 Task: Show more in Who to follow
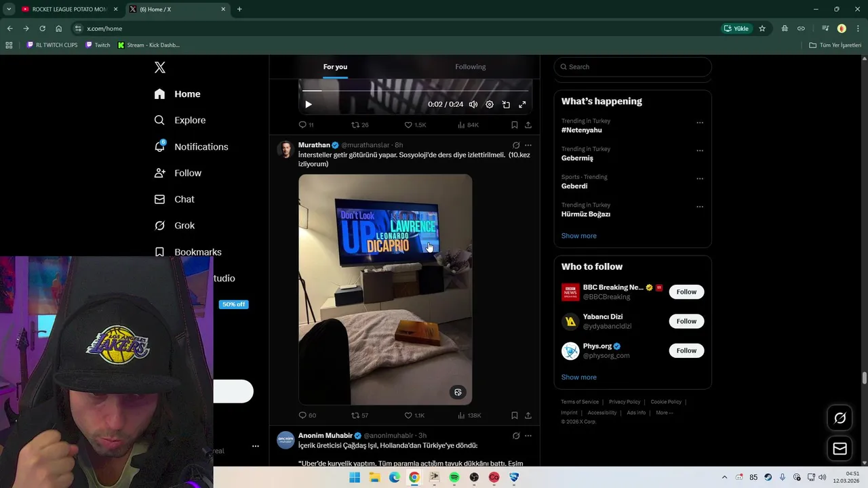[579, 378]
